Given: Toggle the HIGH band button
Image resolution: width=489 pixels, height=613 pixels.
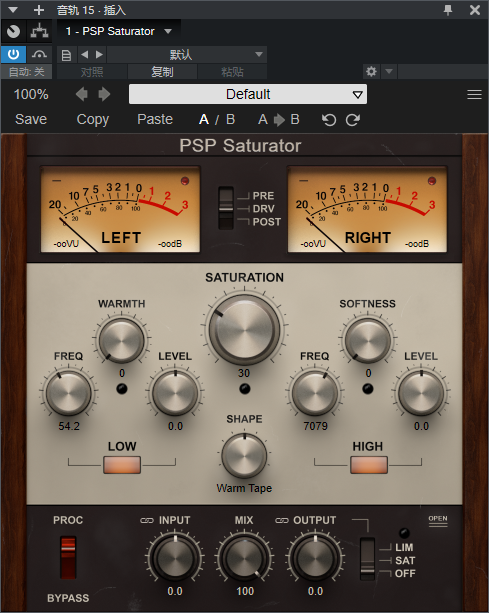Looking at the screenshot, I should point(369,465).
